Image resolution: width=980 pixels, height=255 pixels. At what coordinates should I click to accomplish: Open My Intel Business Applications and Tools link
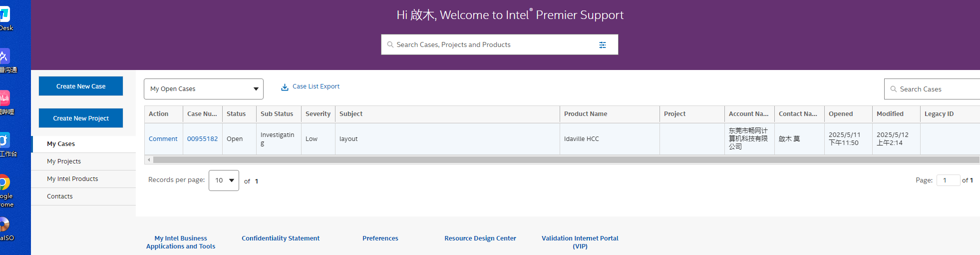[181, 242]
